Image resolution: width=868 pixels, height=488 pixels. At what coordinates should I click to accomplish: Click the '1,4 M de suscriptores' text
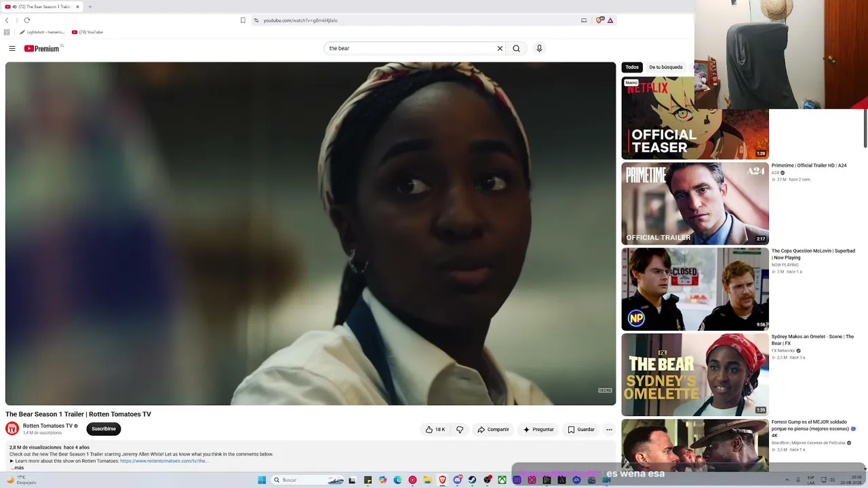pyautogui.click(x=42, y=432)
